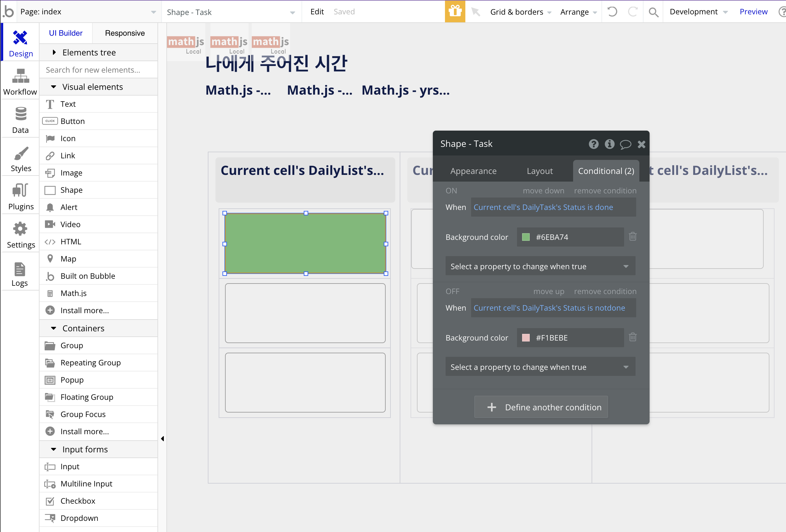Viewport: 786px width, 532px height.
Task: Click the Preview link
Action: (x=753, y=12)
